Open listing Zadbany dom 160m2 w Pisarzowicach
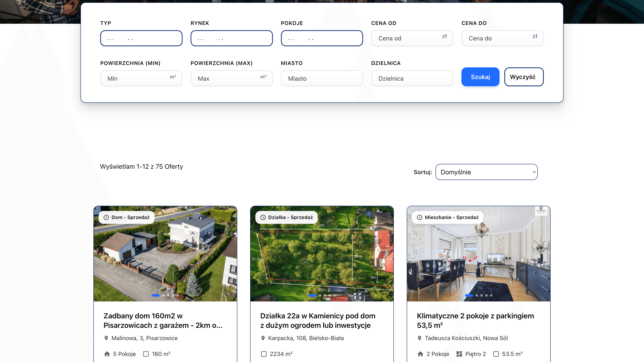 pos(163,321)
